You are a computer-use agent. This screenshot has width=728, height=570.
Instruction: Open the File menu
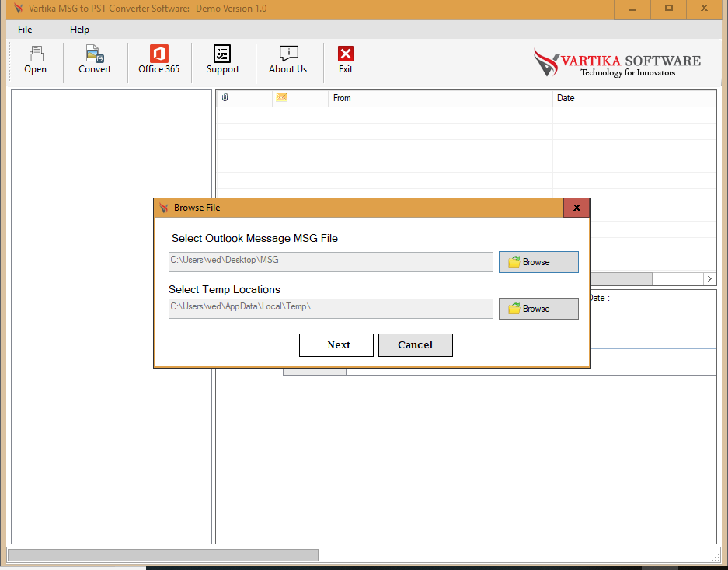pos(25,30)
